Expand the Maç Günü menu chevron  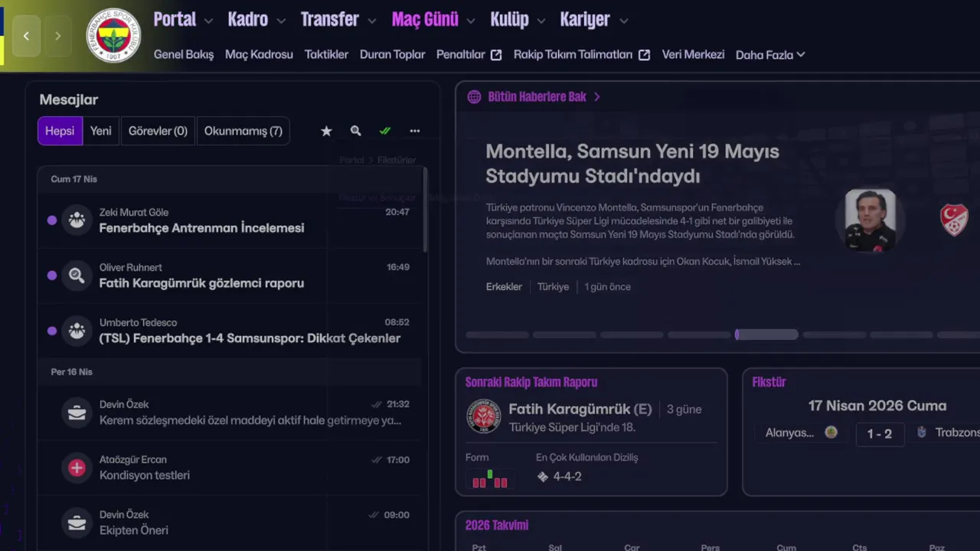tap(471, 21)
